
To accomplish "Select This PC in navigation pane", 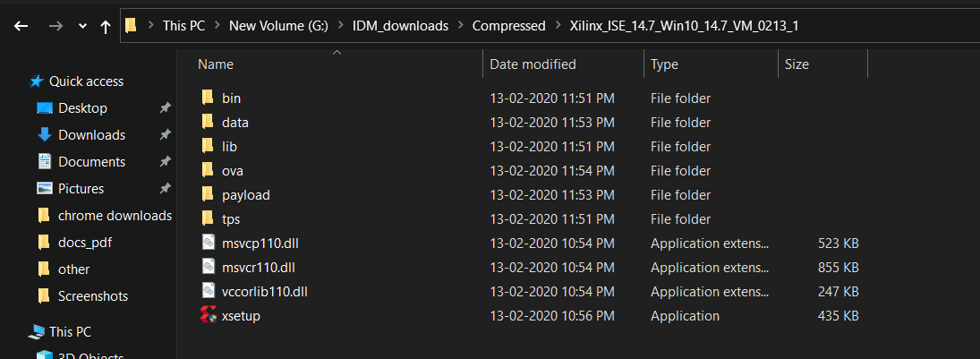I will [x=70, y=332].
